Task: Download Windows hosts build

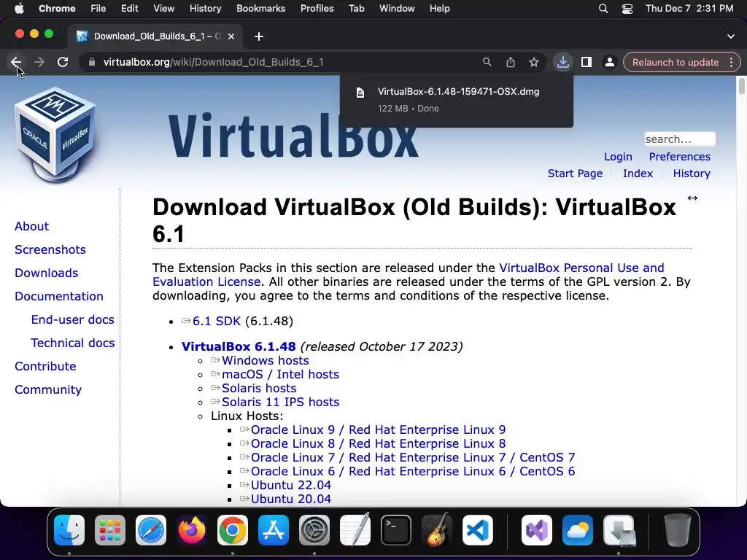Action: pos(266,360)
